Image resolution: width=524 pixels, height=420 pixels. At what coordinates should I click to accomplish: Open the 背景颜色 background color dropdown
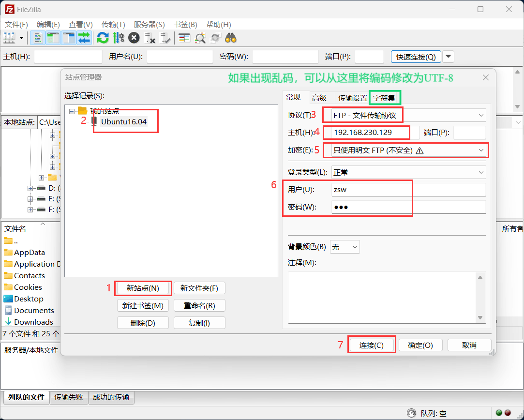coord(345,247)
